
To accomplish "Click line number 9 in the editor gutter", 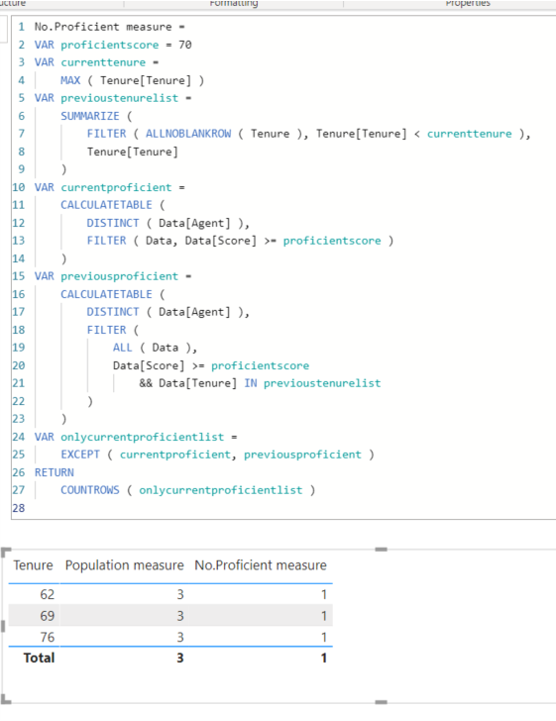I will point(22,169).
